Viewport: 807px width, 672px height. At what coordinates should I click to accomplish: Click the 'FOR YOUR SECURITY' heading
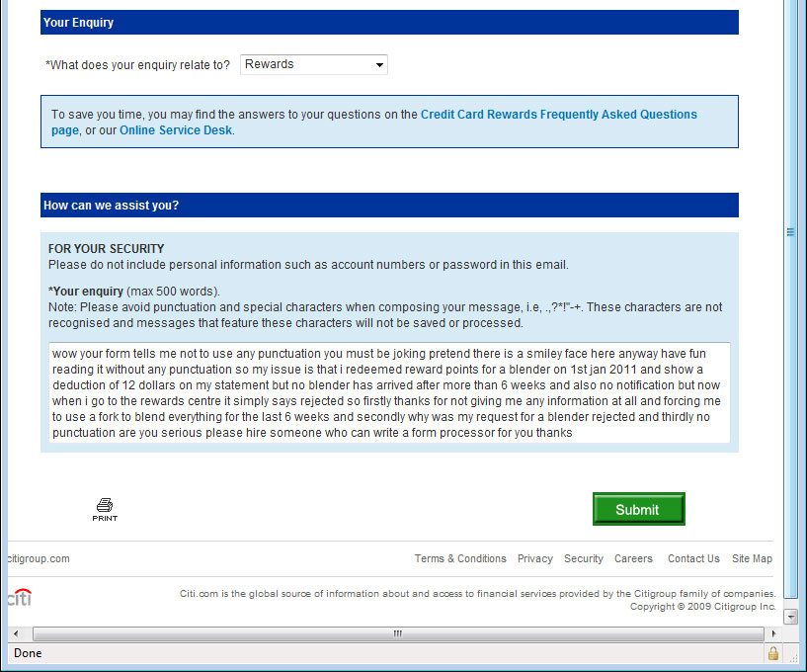point(106,249)
